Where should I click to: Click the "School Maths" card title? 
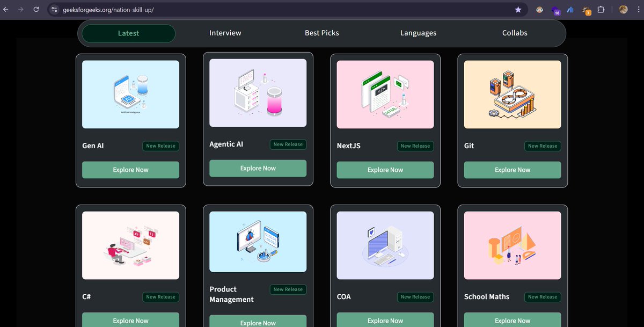(x=487, y=296)
